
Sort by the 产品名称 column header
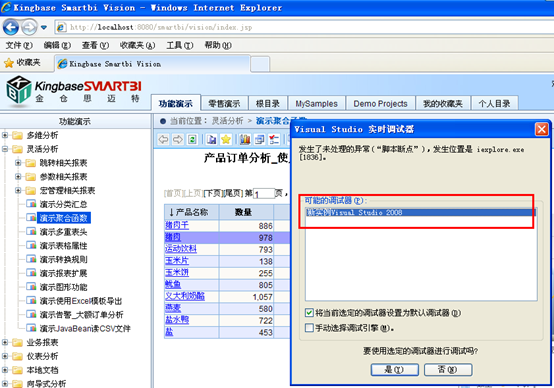191,212
